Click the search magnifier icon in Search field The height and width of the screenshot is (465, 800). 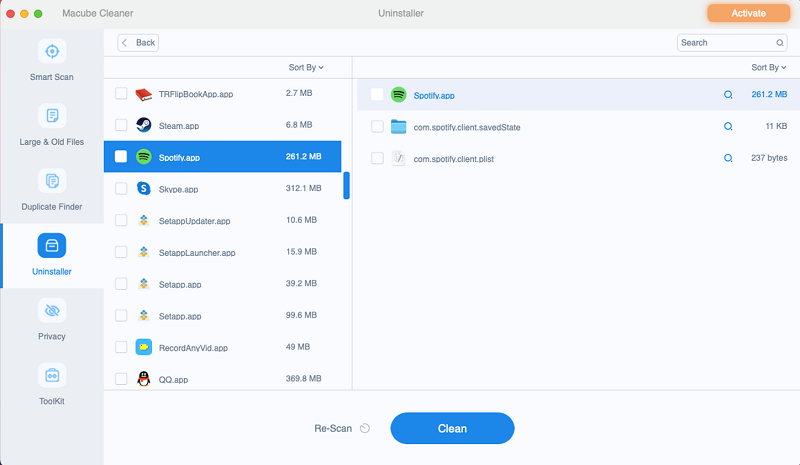pos(780,43)
